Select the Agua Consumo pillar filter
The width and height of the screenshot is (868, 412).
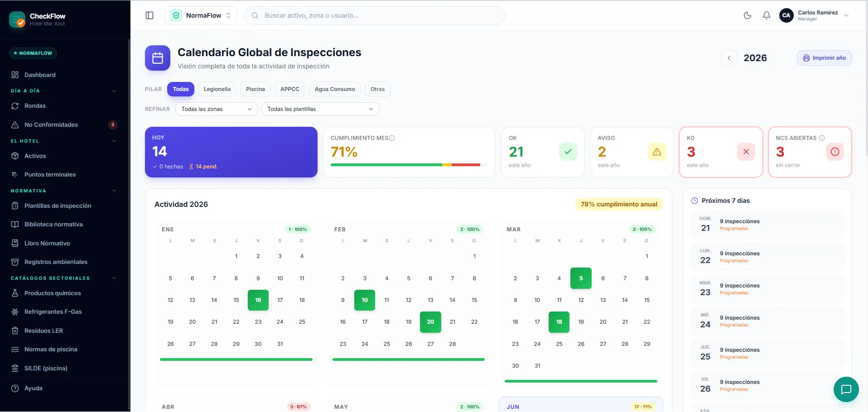point(335,89)
